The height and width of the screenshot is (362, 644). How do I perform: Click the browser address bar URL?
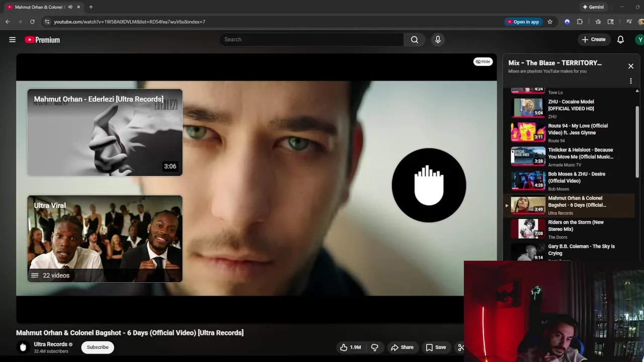click(x=129, y=22)
